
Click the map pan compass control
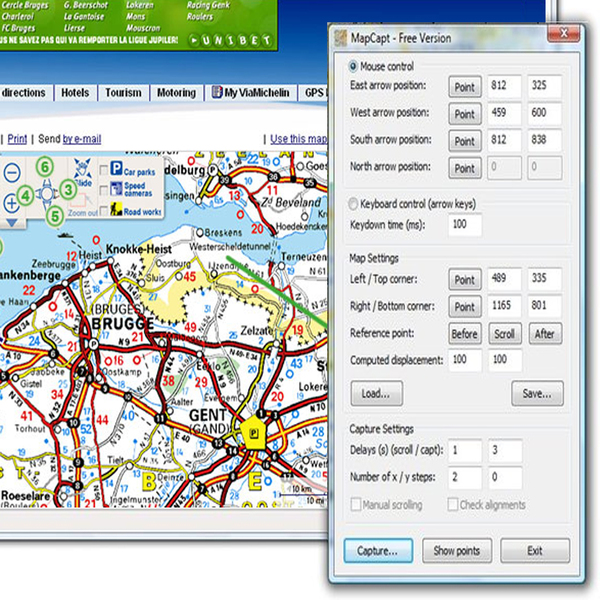(47, 194)
